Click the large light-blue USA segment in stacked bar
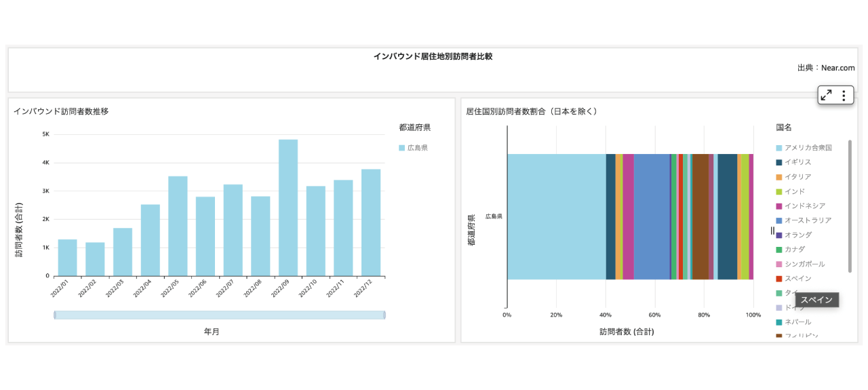The width and height of the screenshot is (868, 390). tap(556, 216)
